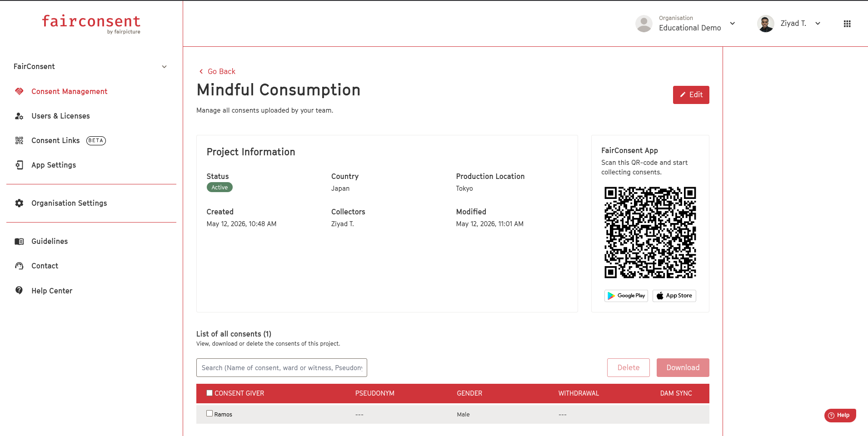Open the floating Help widget
The width and height of the screenshot is (868, 436).
840,415
